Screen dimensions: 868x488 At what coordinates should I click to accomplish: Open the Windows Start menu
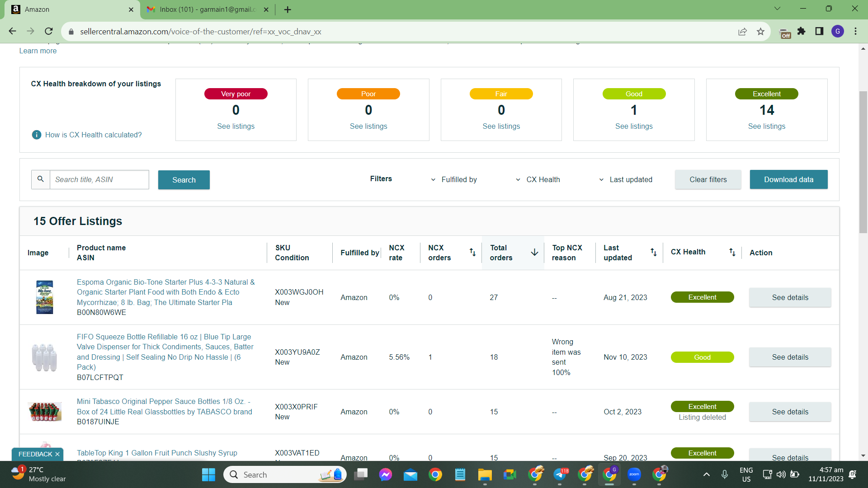[208, 474]
